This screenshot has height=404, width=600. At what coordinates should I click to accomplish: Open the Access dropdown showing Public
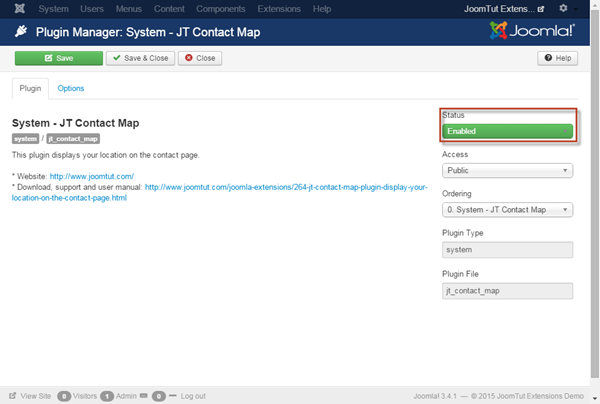point(507,171)
